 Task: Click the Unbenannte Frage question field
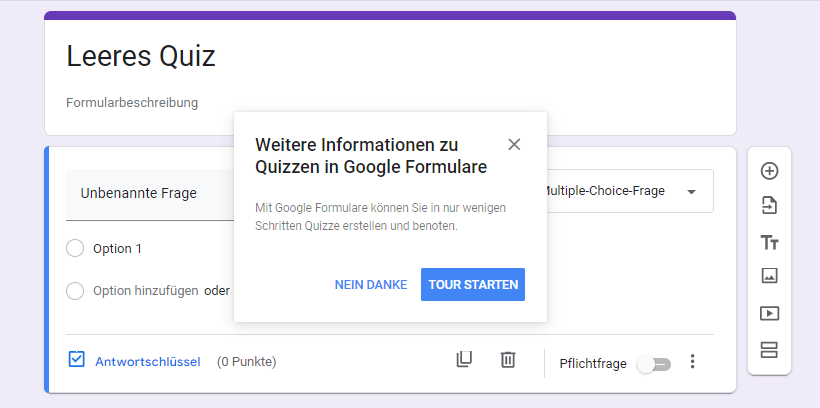(150, 194)
